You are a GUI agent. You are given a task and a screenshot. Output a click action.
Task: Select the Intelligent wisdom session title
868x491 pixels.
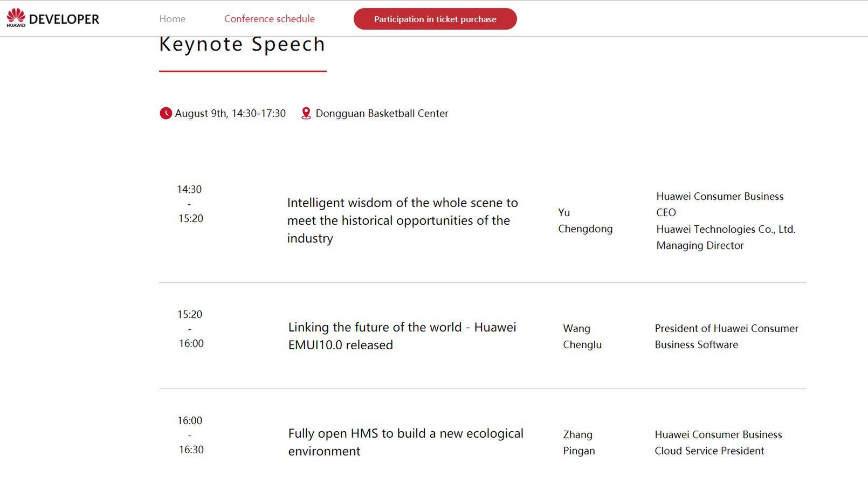point(402,220)
